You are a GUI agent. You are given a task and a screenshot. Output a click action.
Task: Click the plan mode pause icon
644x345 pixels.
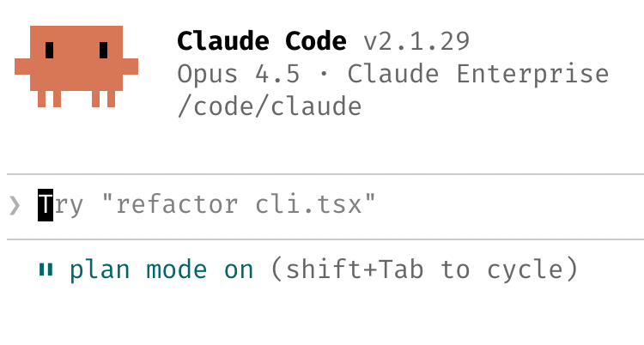coord(46,270)
